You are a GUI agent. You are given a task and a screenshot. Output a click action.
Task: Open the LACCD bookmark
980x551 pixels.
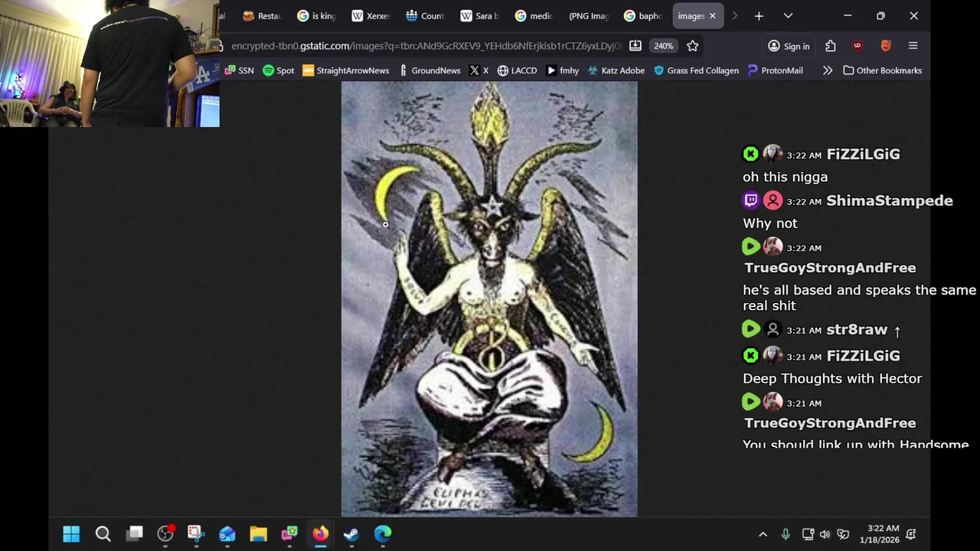click(x=517, y=70)
